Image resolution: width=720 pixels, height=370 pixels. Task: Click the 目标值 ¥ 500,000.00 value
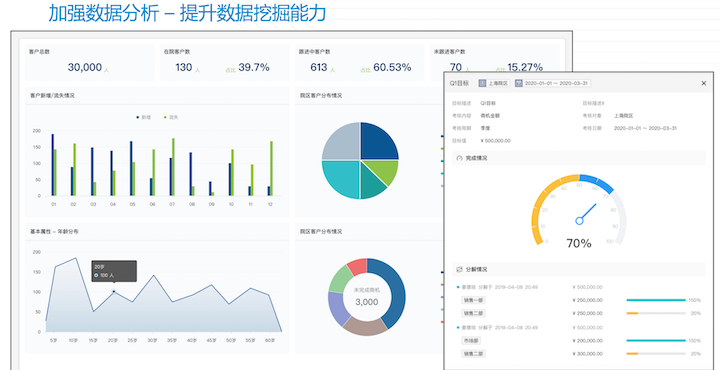pyautogui.click(x=495, y=141)
